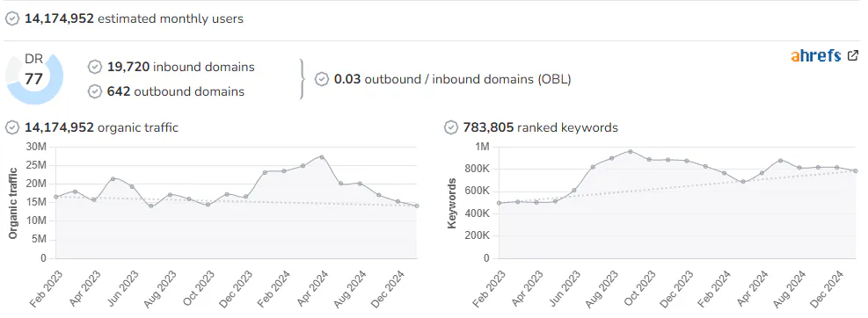Select the 642 outbound domains text
The height and width of the screenshot is (318, 868).
pos(176,91)
